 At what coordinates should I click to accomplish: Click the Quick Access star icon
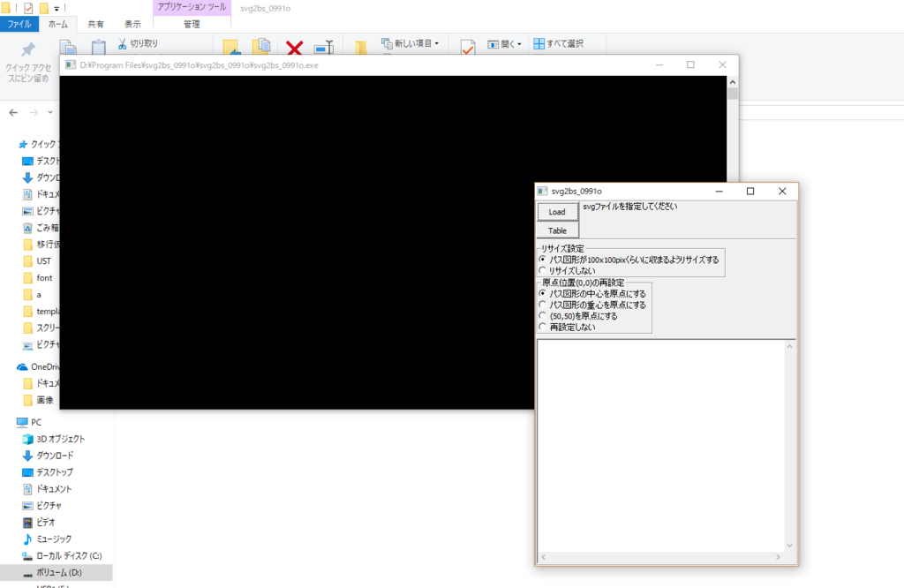(23, 144)
